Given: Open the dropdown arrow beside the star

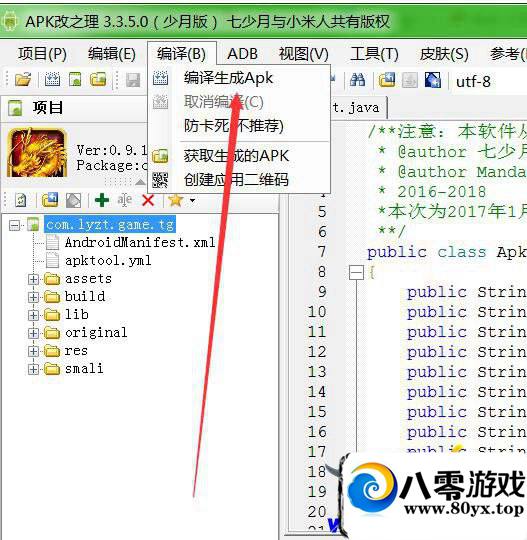Looking at the screenshot, I should point(192,200).
